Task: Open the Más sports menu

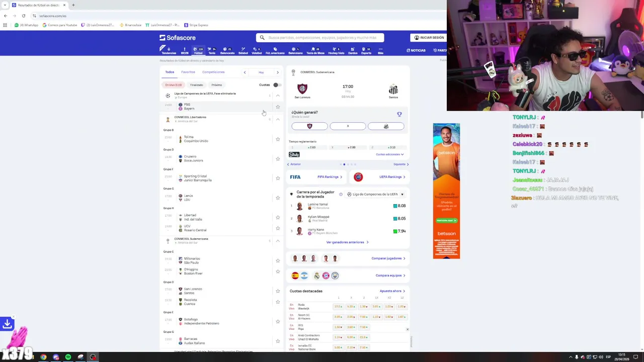Action: pos(380,50)
